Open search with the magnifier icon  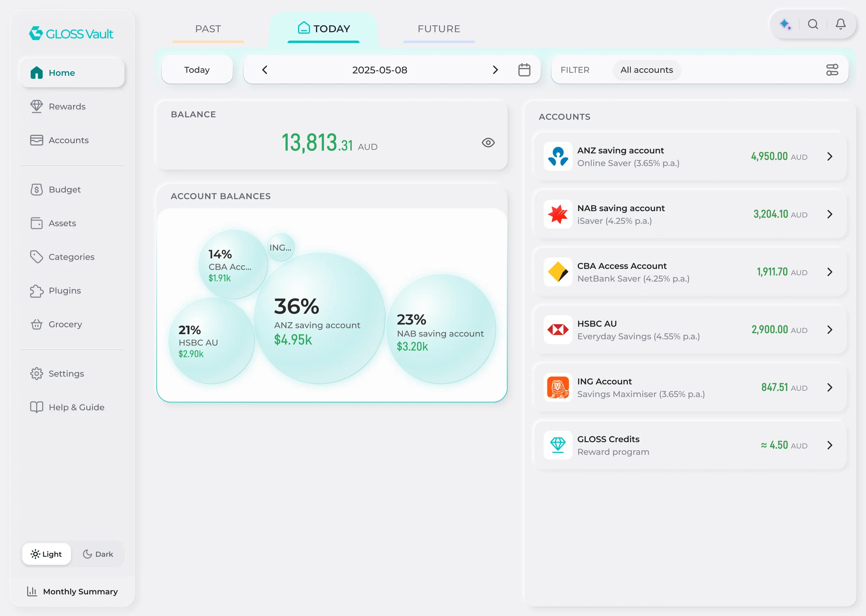coord(813,24)
